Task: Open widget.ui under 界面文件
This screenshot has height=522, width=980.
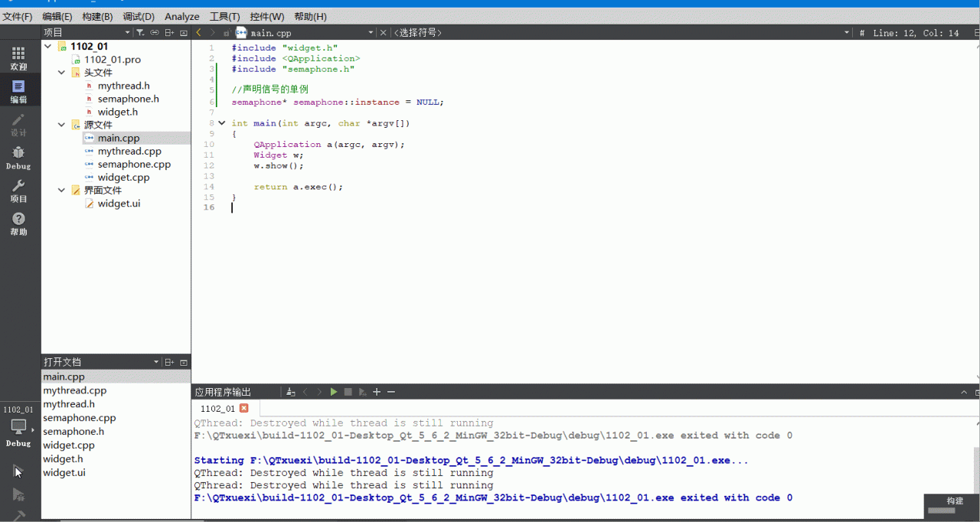Action: pos(119,204)
